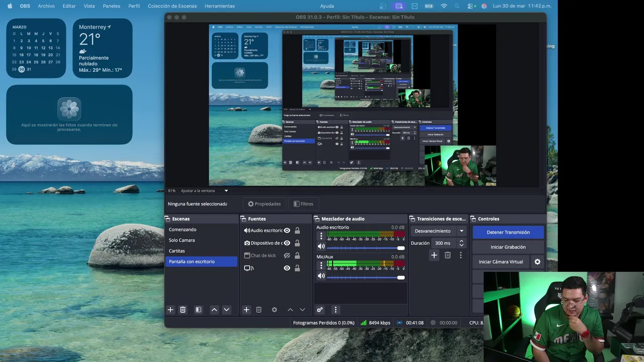Show hidden Chat de kick source
The height and width of the screenshot is (362, 644).
[x=287, y=255]
